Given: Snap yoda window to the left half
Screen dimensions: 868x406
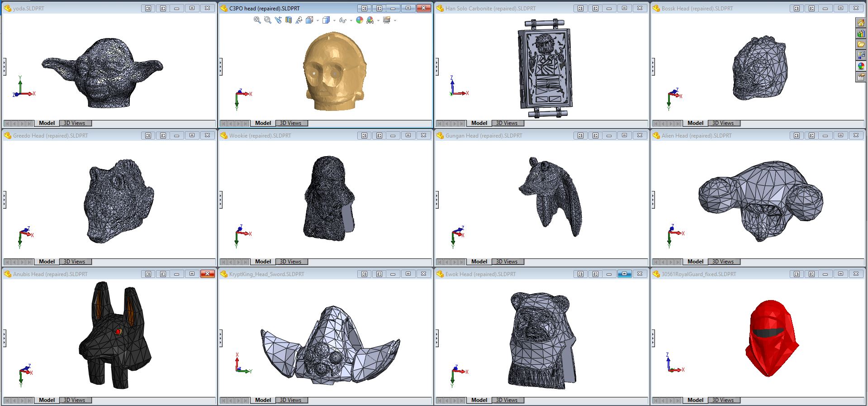Looking at the screenshot, I should [x=148, y=8].
